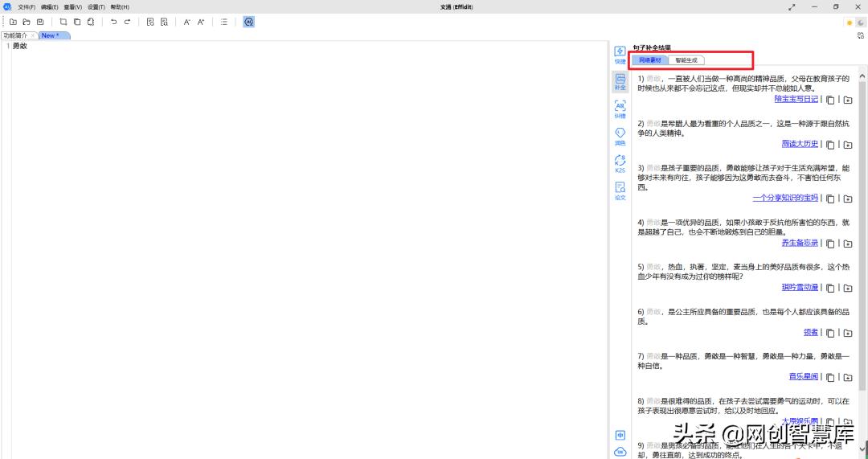Click the 中 language icon in sidebar
The height and width of the screenshot is (459, 868).
click(x=620, y=435)
